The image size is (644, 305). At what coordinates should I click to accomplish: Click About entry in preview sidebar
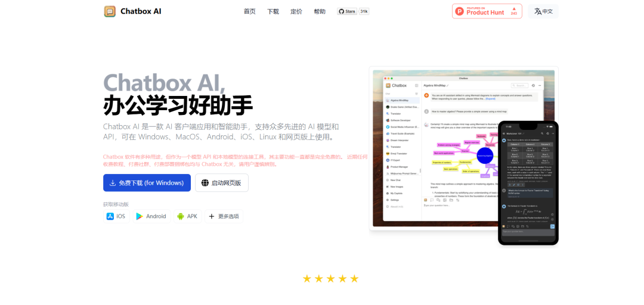tap(402, 207)
